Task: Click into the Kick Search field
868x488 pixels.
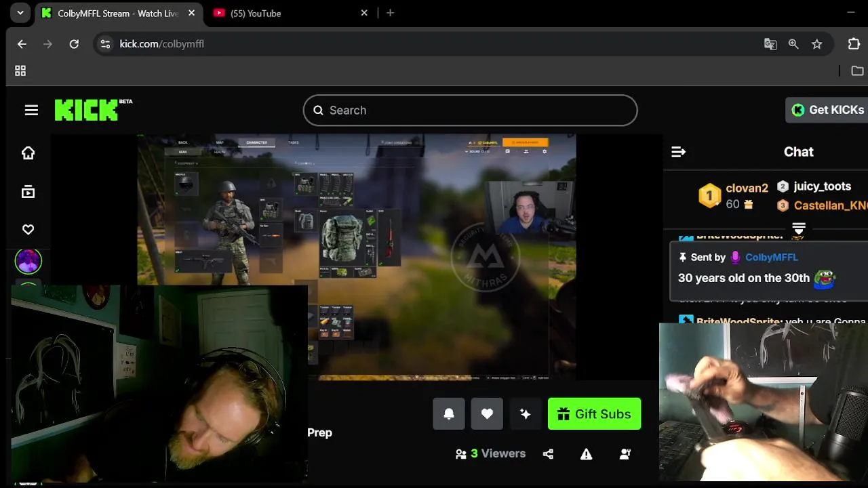Action: click(x=470, y=110)
